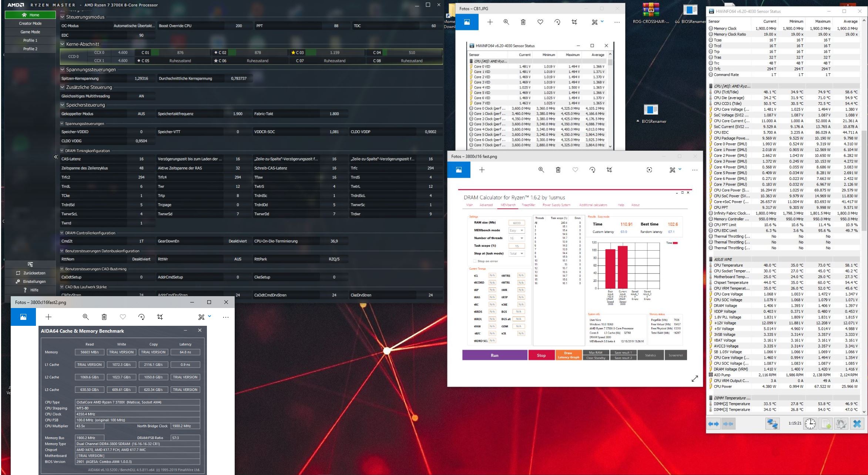Image resolution: width=868 pixels, height=475 pixels.
Task: Delete 3800cl16 fast.png with trash icon
Action: [558, 170]
